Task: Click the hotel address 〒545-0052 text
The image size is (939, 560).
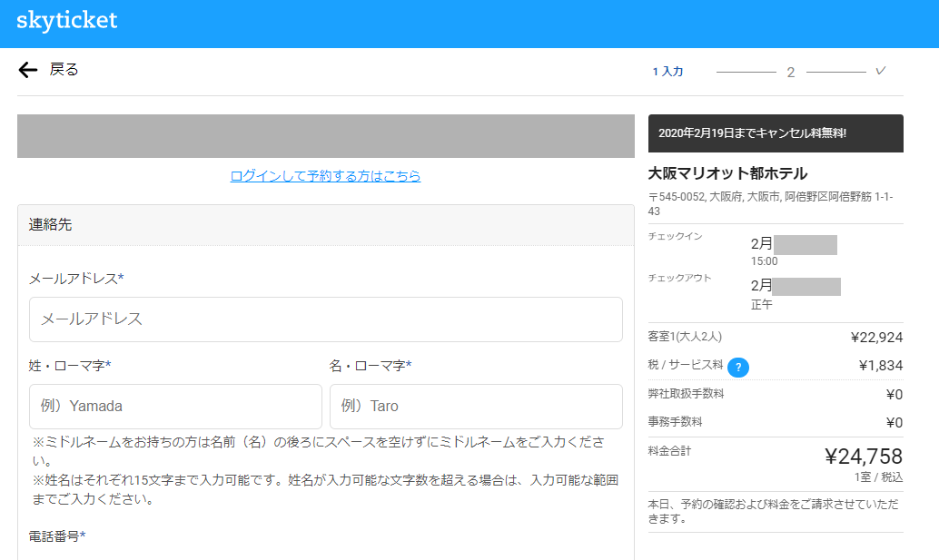Action: click(770, 204)
